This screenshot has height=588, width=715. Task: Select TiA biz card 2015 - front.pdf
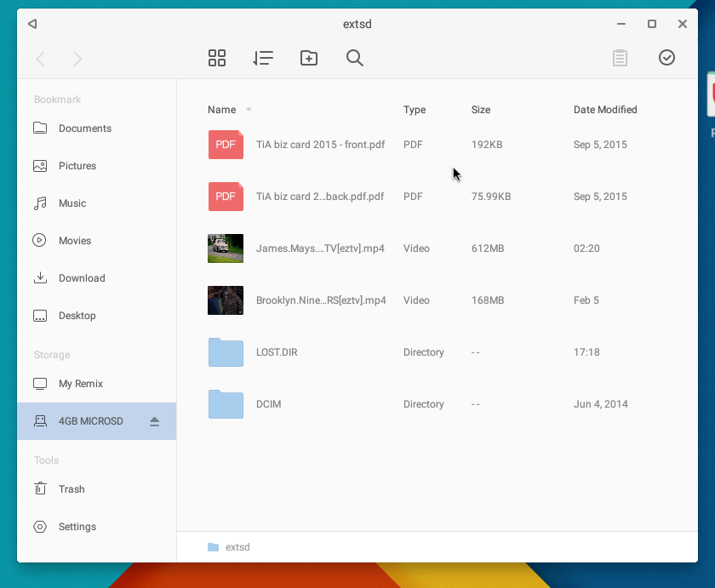320,145
